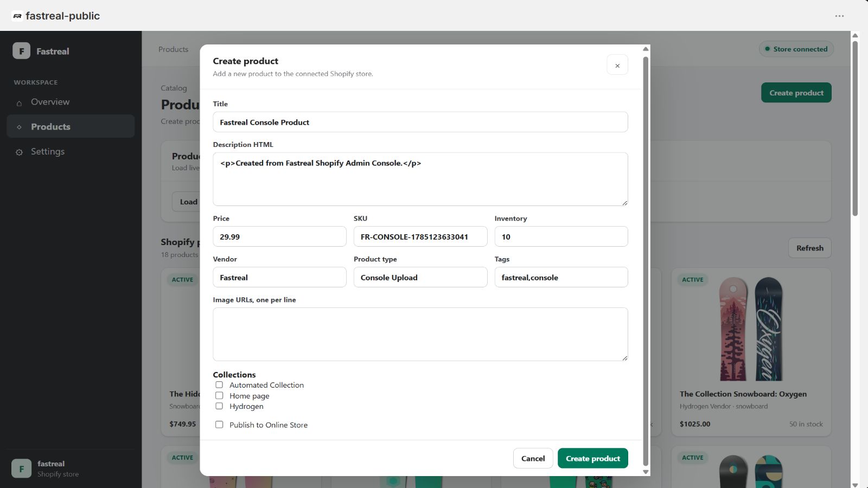
Task: Open Settings in the sidebar
Action: pyautogui.click(x=71, y=151)
